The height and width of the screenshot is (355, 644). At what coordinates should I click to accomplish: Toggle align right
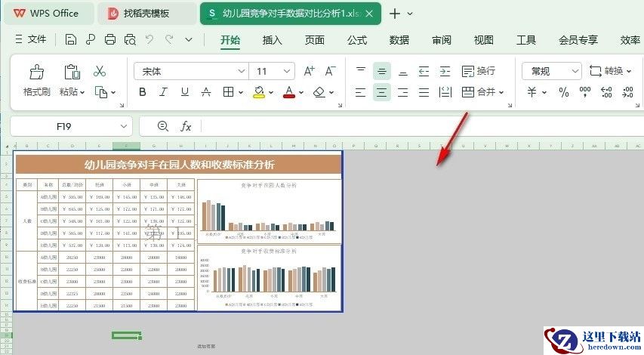[x=403, y=92]
